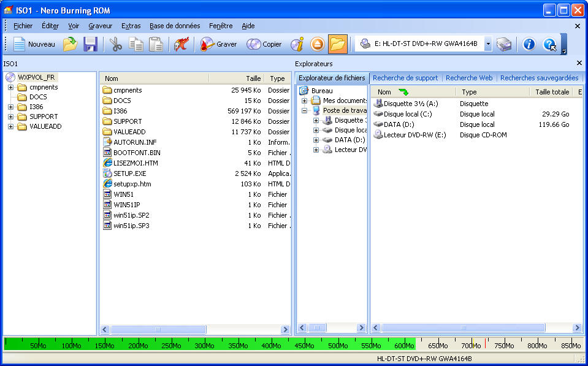Open the recorder drive selection dropdown
Screen dimensions: 588x366
coord(488,44)
